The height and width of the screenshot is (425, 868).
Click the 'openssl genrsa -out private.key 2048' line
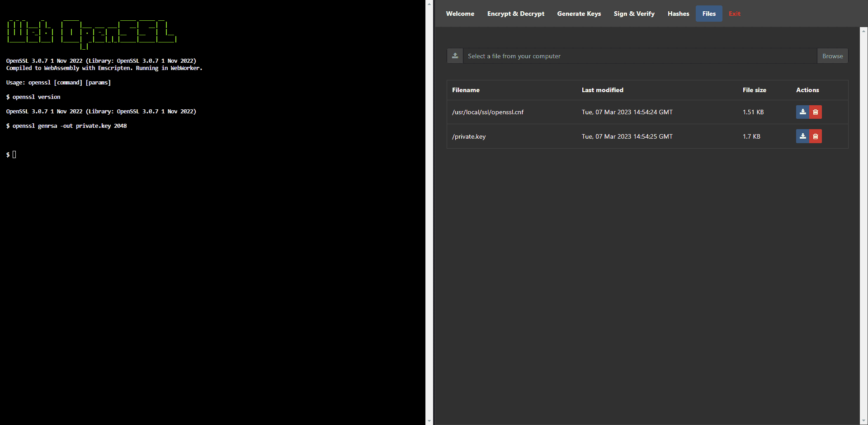pyautogui.click(x=66, y=126)
